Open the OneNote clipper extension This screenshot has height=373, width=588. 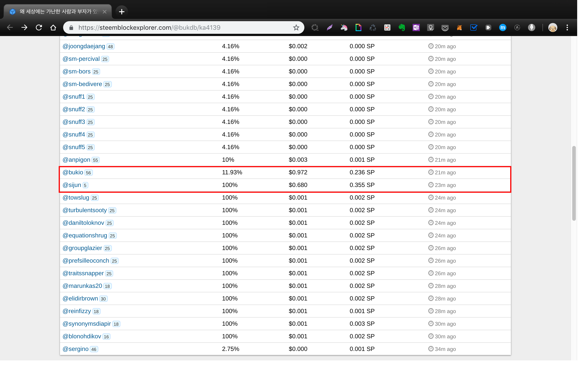point(416,27)
